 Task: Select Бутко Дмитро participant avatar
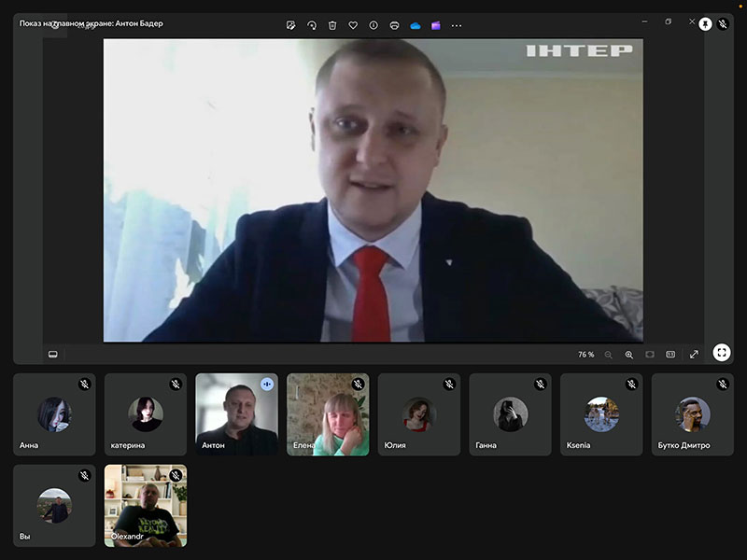tap(693, 414)
